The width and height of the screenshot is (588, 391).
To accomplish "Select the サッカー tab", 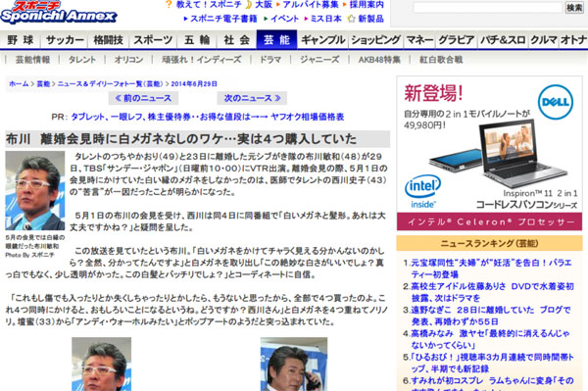I will (x=65, y=40).
